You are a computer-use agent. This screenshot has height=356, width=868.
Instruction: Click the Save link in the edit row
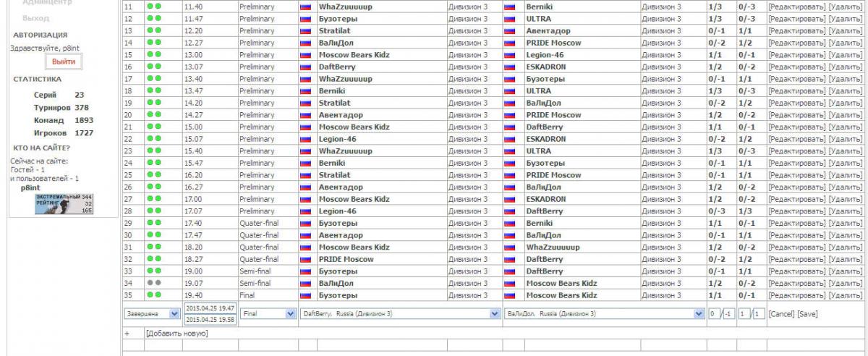[808, 314]
